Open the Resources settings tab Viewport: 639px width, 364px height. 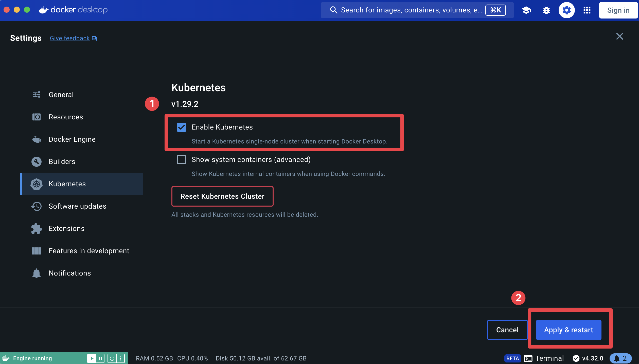82,117
